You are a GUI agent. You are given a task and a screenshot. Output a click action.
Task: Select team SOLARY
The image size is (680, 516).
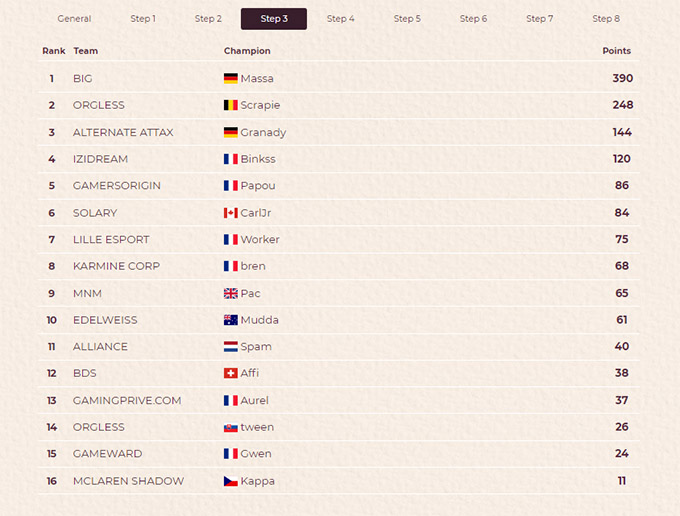95,213
